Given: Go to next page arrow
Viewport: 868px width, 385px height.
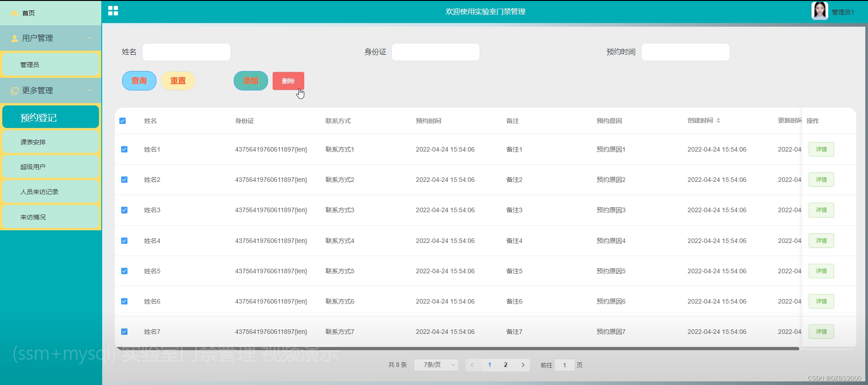Looking at the screenshot, I should click(523, 365).
